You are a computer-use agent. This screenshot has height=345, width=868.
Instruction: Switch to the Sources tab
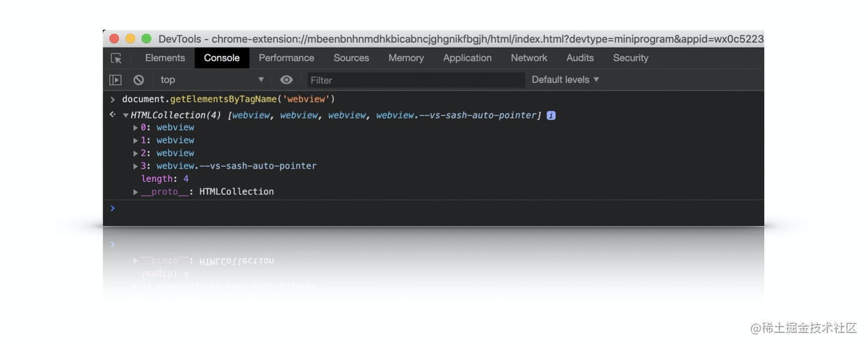pyautogui.click(x=351, y=58)
